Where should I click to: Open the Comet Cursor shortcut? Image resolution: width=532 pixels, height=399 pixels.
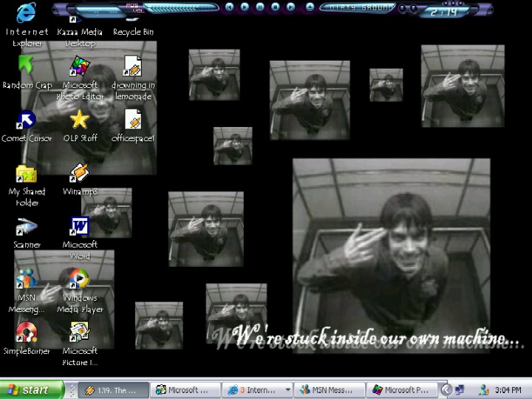(27, 120)
